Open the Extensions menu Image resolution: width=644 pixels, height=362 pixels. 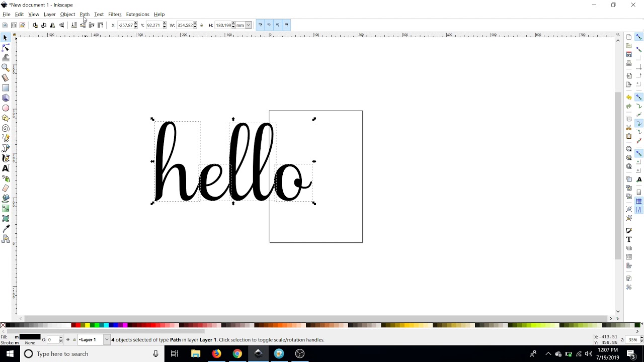pos(137,15)
